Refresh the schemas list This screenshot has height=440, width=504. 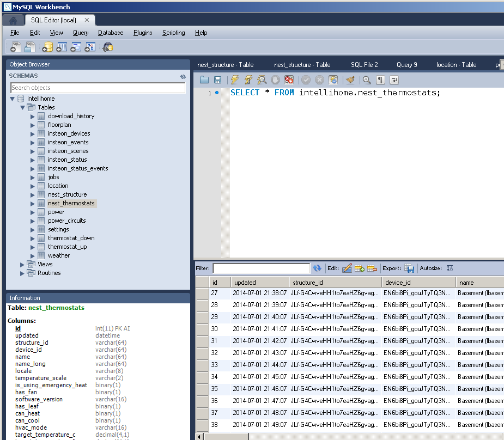tap(183, 76)
